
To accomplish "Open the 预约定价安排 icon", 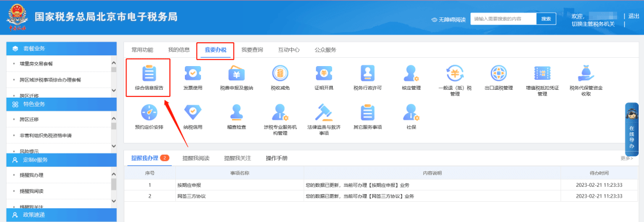I will [148, 113].
